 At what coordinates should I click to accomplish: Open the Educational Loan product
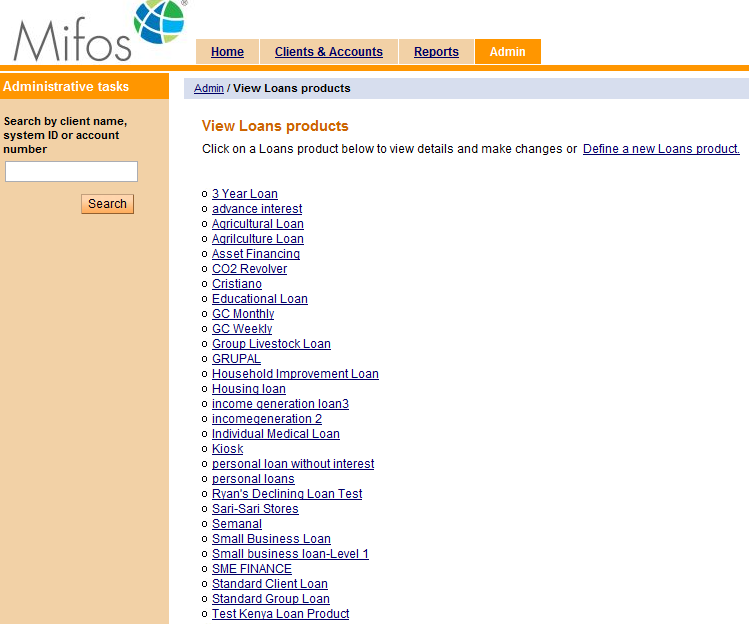259,299
